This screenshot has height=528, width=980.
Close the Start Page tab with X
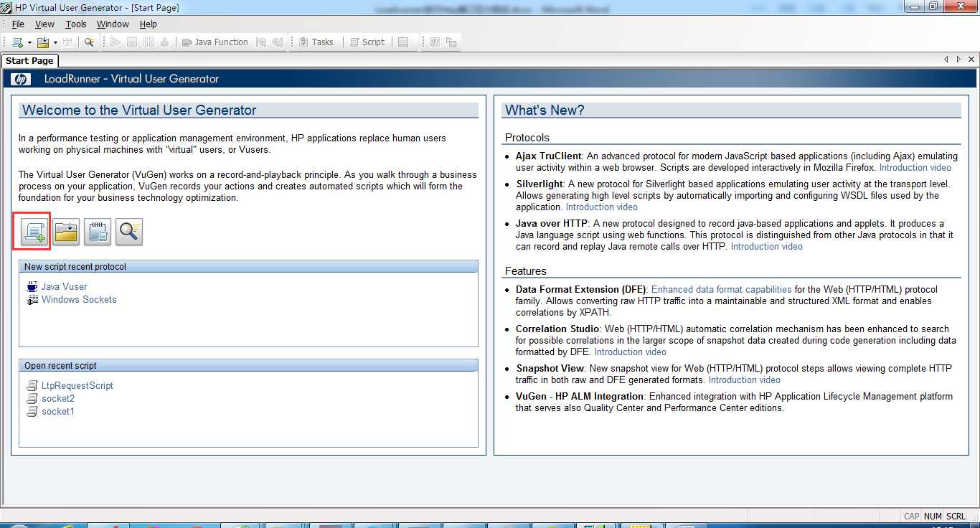(x=972, y=60)
